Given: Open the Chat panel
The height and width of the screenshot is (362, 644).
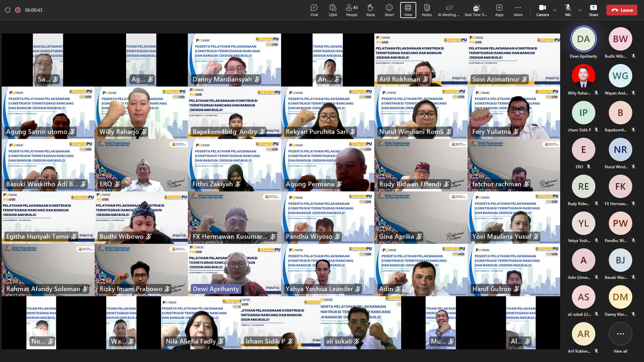Looking at the screenshot, I should tap(314, 10).
